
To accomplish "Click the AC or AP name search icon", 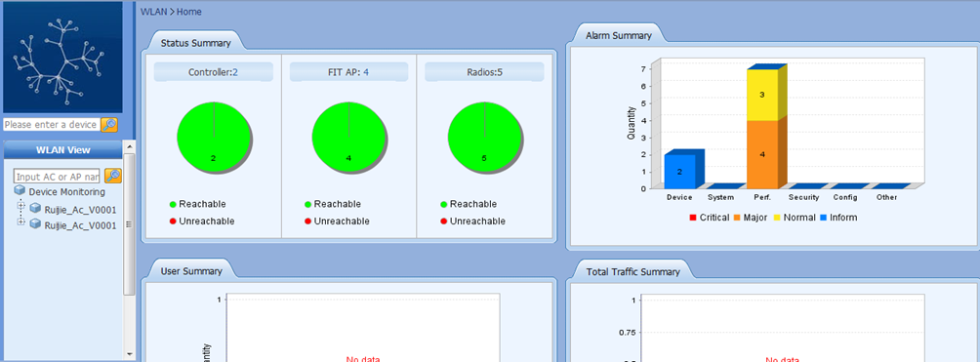I will point(113,176).
